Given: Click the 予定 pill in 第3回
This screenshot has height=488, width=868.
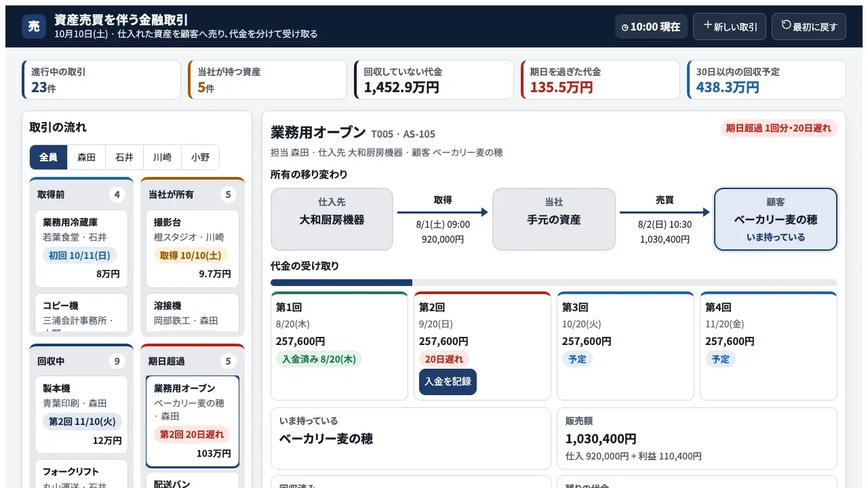Looking at the screenshot, I should [578, 359].
